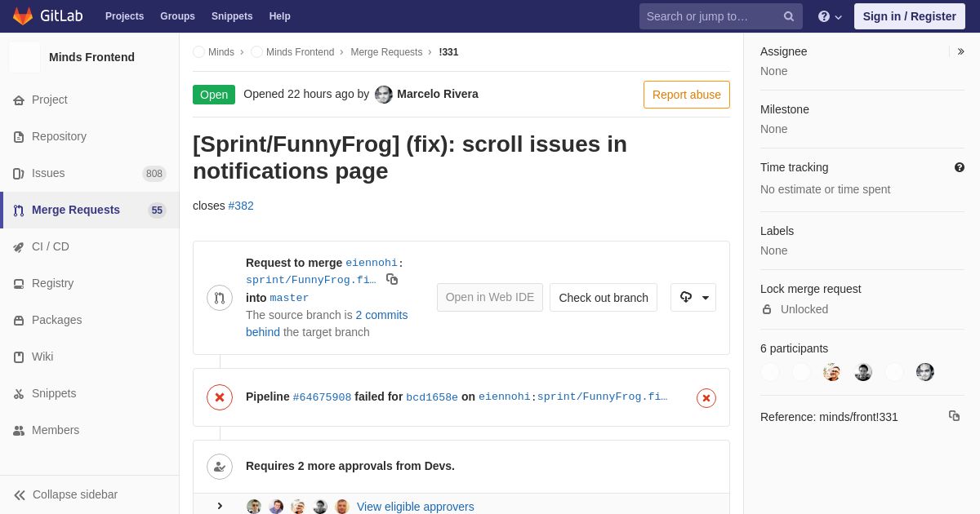
Task: Open Snippets in top navbar
Action: click(x=232, y=16)
